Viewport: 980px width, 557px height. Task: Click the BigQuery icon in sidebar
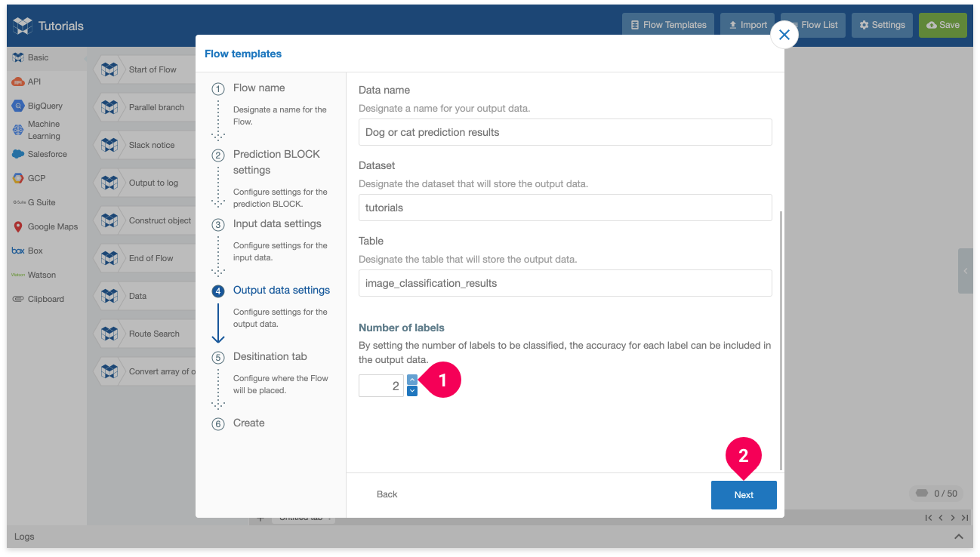[18, 106]
